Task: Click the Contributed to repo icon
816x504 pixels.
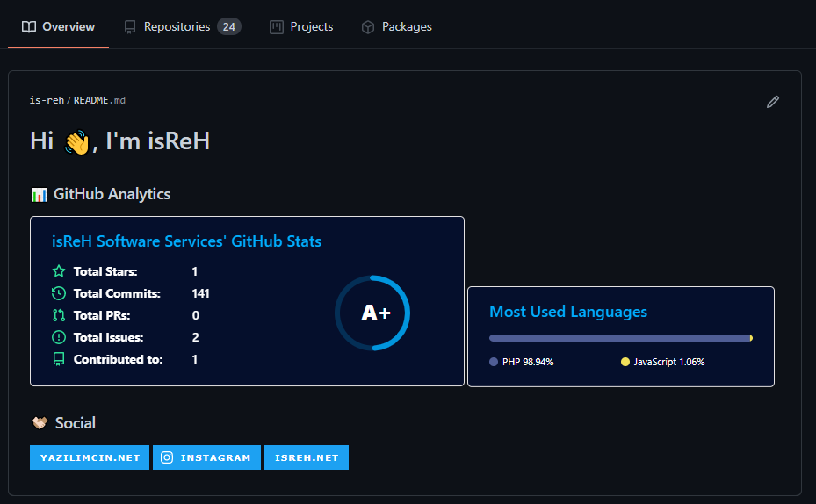Action: point(59,359)
